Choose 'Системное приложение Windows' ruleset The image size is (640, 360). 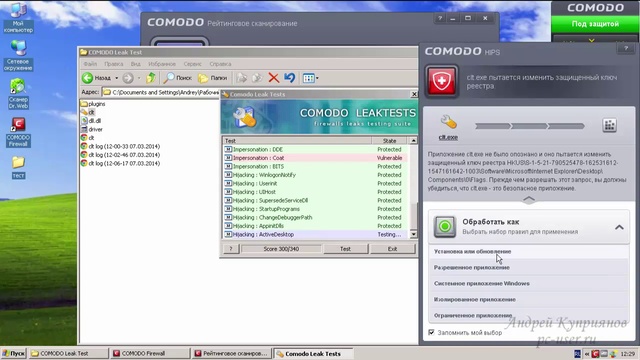tap(529, 283)
